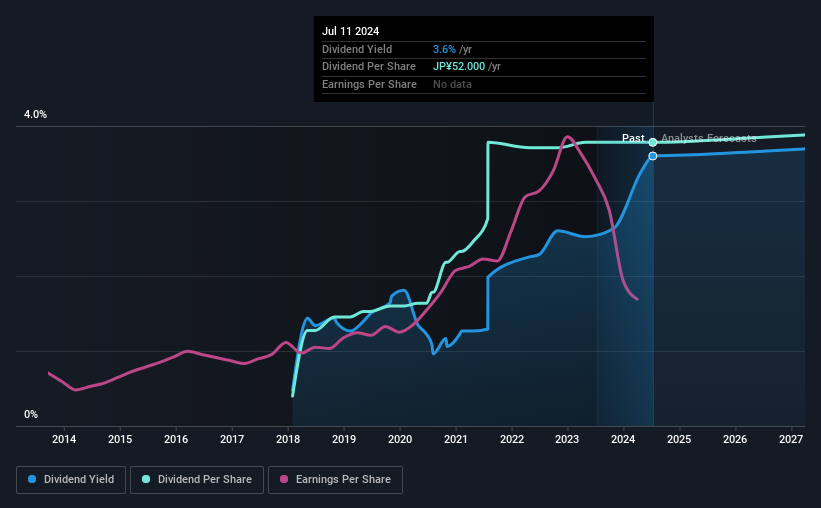Screen dimensions: 821x508
Task: Click the Earnings Per Share peak near 2023
Action: coord(567,138)
